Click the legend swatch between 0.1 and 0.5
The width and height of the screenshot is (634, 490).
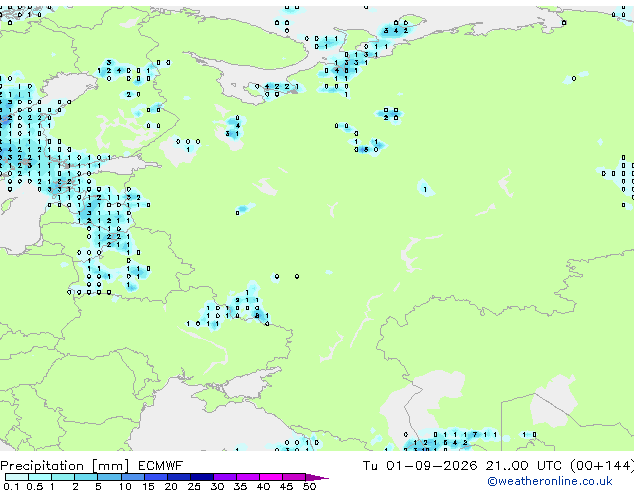pos(17,477)
